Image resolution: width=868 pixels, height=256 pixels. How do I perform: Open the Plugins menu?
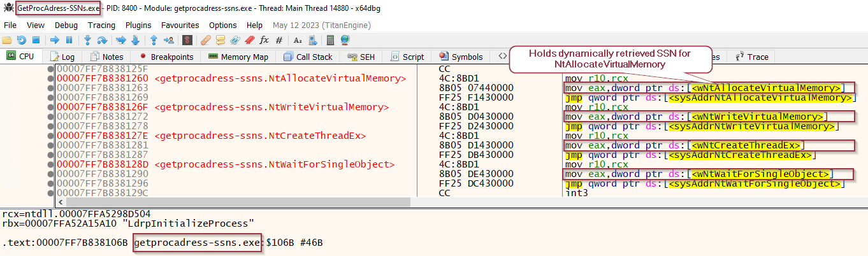[138, 25]
